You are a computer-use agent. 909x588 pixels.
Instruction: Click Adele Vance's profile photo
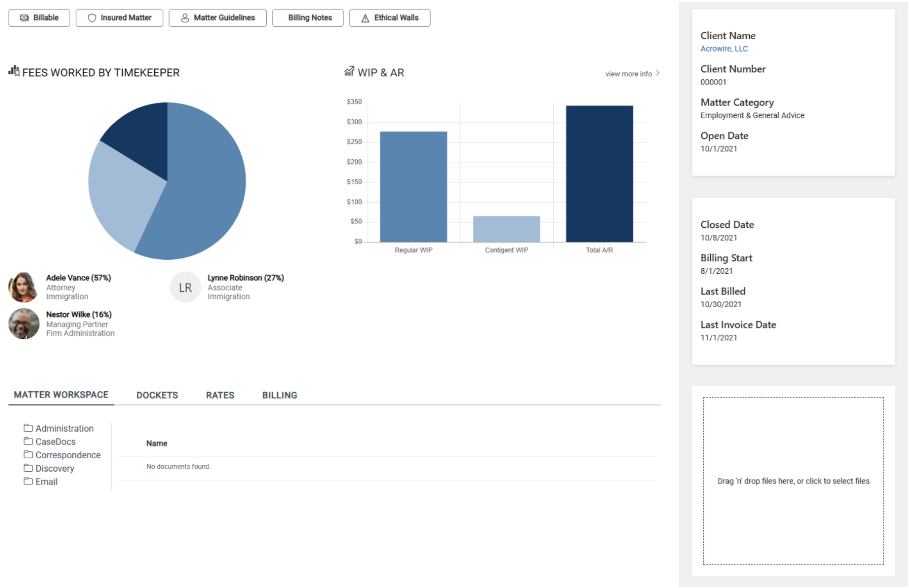pos(23,287)
